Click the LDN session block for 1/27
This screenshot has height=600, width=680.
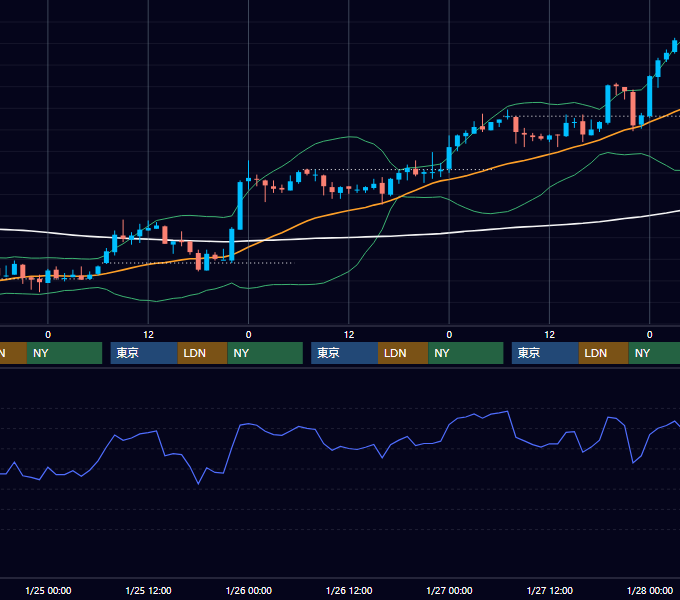point(604,353)
